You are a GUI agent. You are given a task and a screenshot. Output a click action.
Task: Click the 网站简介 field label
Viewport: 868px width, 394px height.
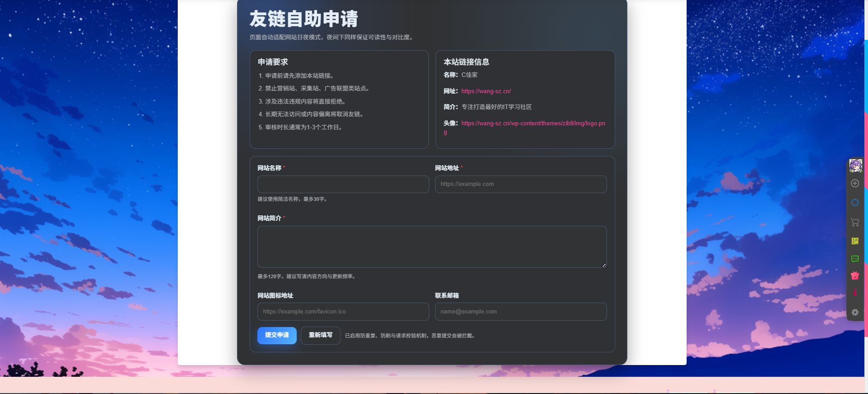[270, 218]
